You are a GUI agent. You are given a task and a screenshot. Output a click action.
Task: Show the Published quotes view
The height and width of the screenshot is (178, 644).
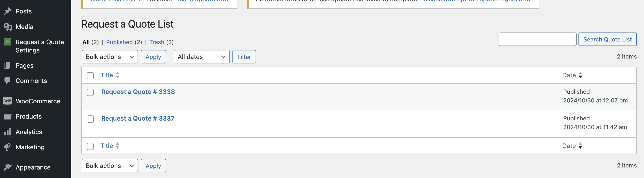click(x=119, y=42)
